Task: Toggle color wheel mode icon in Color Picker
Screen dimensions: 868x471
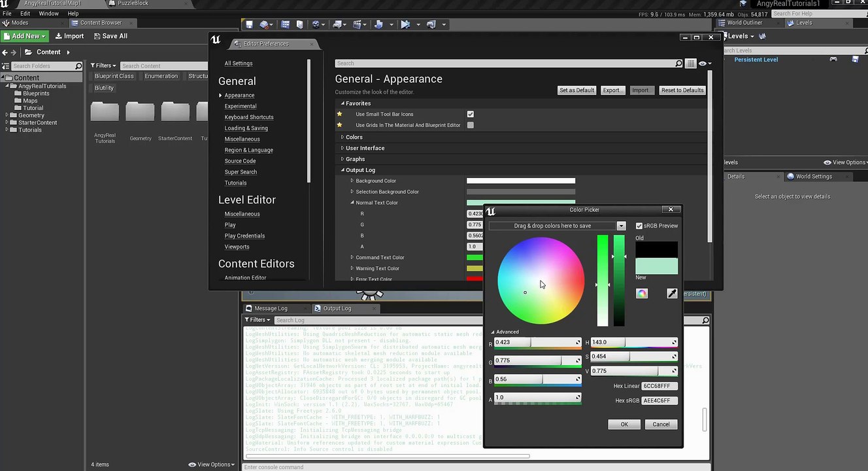Action: coord(642,294)
